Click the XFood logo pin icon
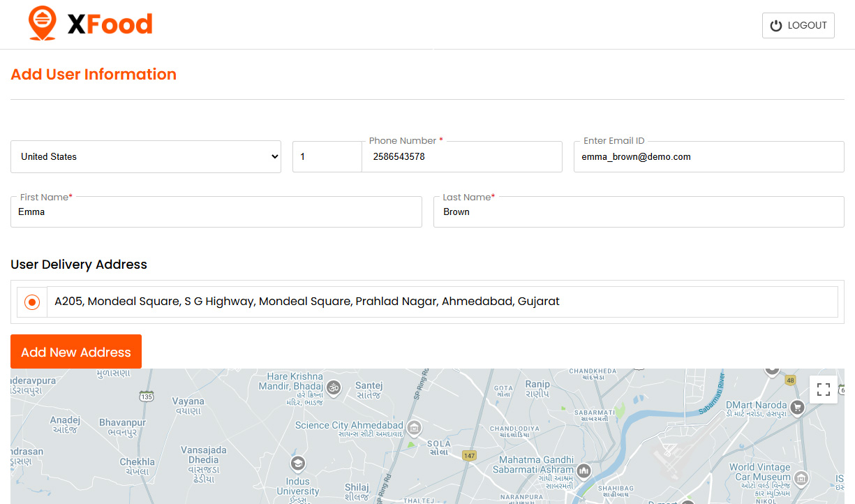The image size is (855, 504). click(42, 24)
